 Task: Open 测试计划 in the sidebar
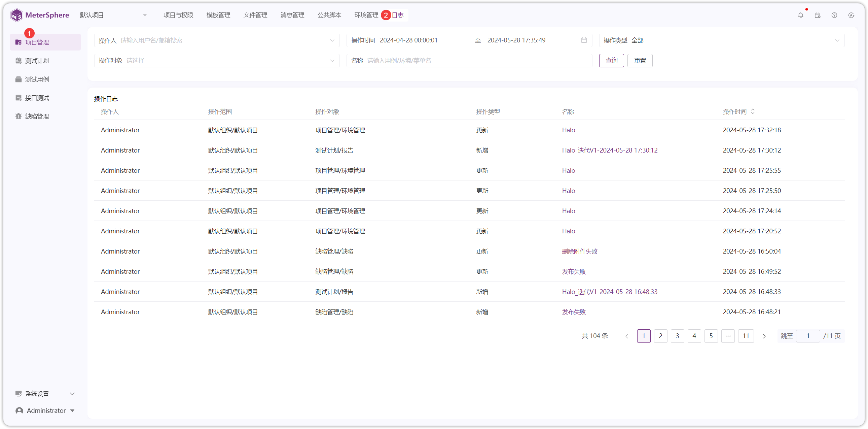(45, 61)
